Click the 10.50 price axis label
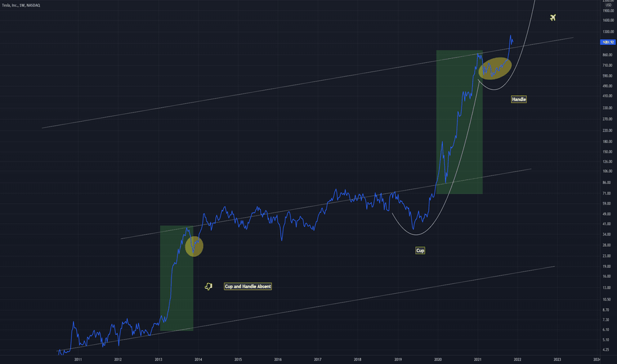 click(x=607, y=299)
